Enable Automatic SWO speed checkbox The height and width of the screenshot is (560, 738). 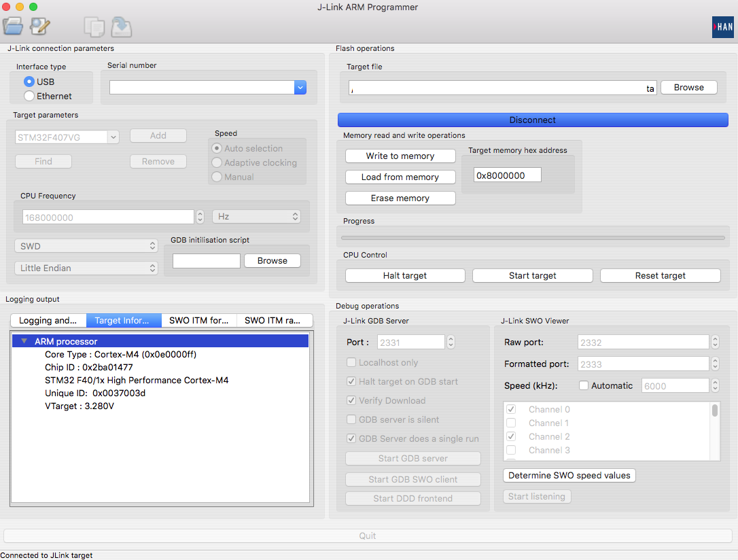pos(584,385)
